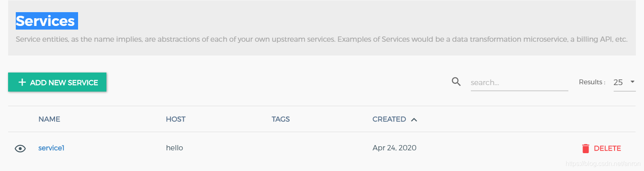Click the Apr 24, 2020 created date
644x171 pixels.
pyautogui.click(x=394, y=148)
